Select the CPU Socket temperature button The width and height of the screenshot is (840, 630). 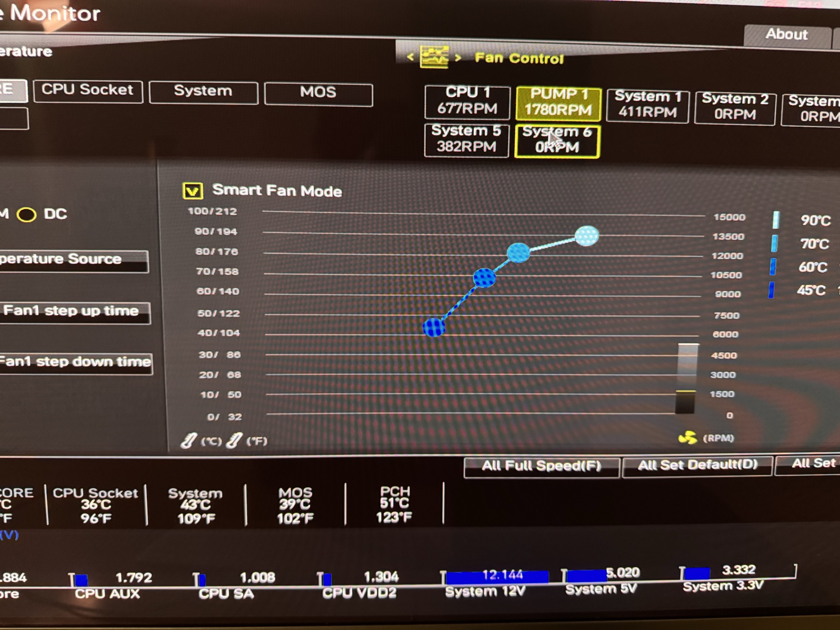tap(88, 90)
